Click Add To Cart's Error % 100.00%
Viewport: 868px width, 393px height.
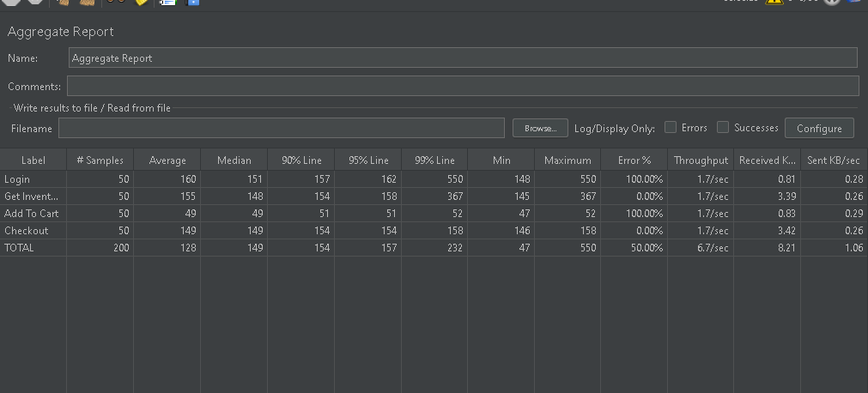tap(644, 213)
